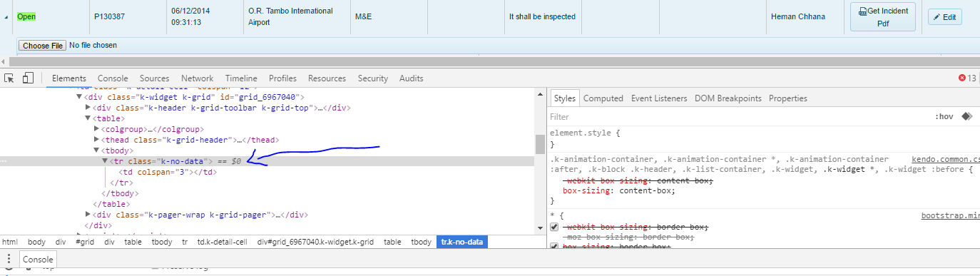This screenshot has width=980, height=276.
Task: Open the element classes toggle beside :hov
Action: [966, 116]
